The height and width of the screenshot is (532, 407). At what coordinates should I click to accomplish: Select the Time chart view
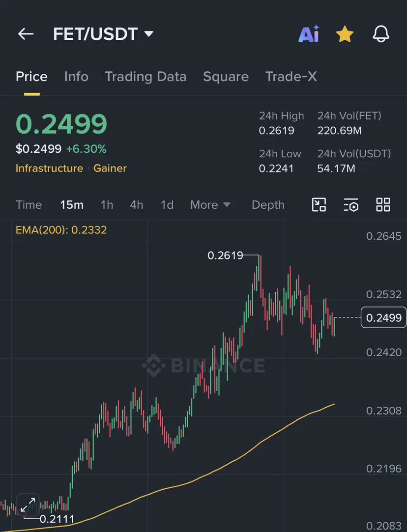[x=29, y=205]
